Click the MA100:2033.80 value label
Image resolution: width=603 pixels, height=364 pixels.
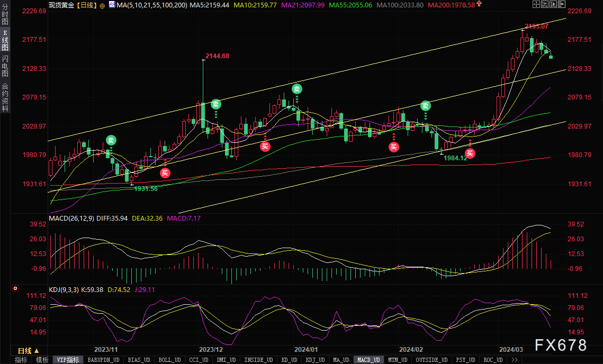coord(400,5)
